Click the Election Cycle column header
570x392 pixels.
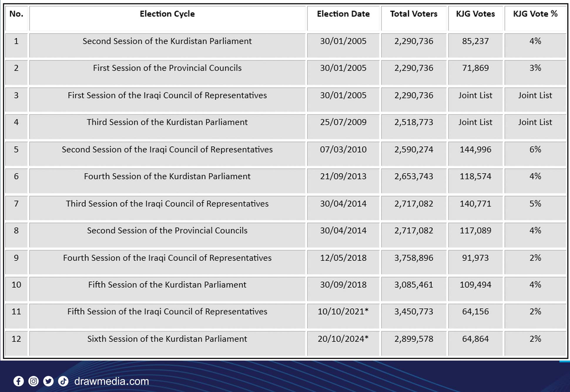[x=167, y=14]
